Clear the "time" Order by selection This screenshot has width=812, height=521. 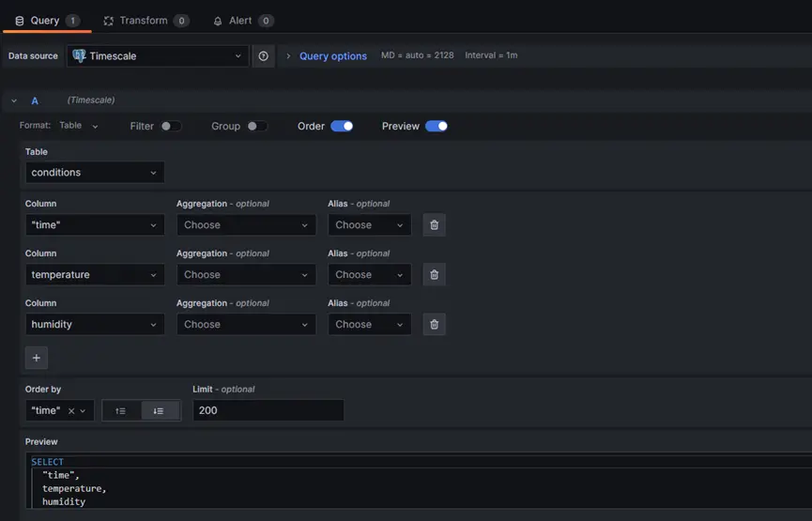tap(71, 411)
